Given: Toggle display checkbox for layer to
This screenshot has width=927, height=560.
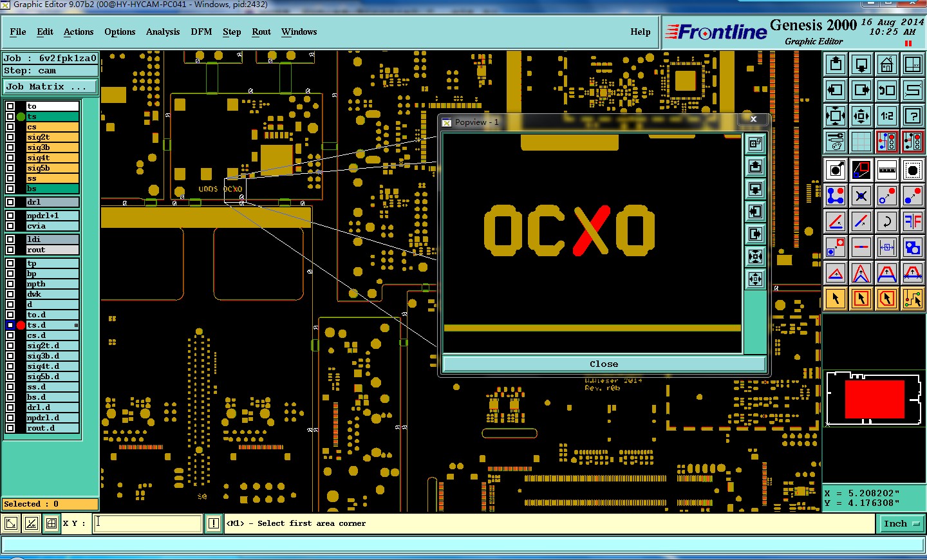Looking at the screenshot, I should 10,106.
